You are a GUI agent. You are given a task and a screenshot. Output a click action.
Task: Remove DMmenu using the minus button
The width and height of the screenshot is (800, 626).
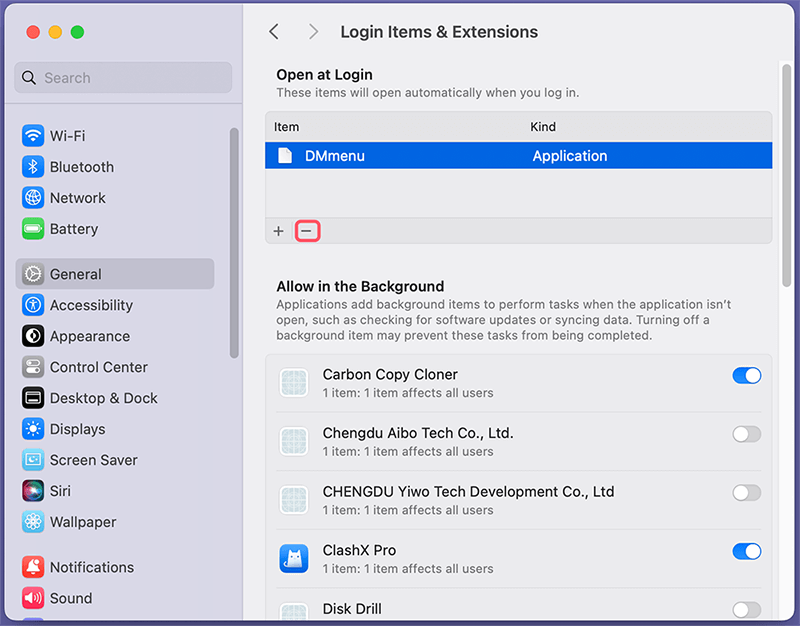[307, 231]
